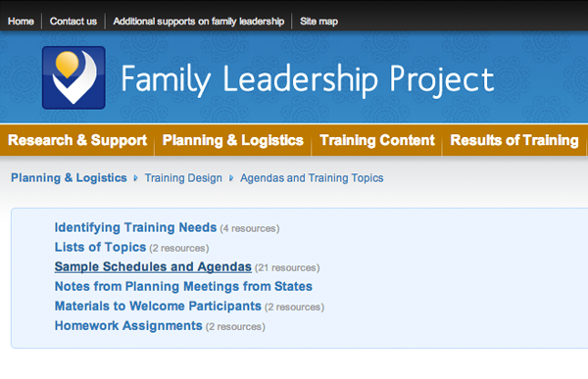Select the Research & Support tab
Viewport: 588px width, 379px height.
pyautogui.click(x=77, y=140)
